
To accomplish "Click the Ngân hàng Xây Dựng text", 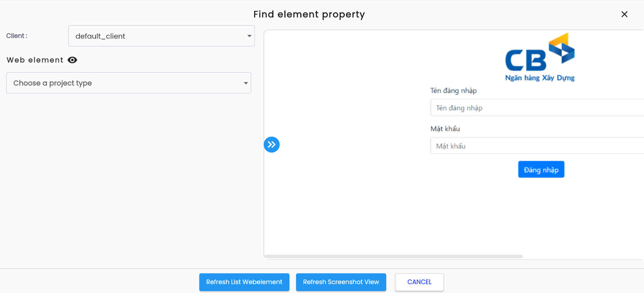I will click(x=540, y=78).
